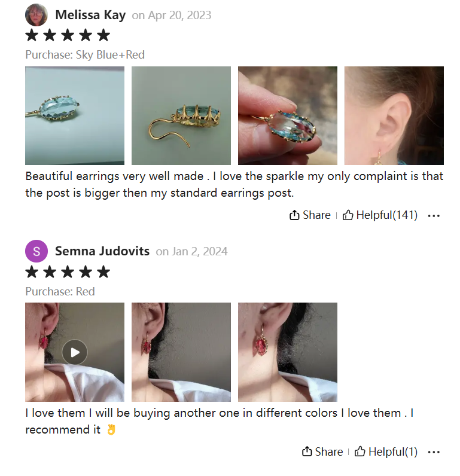The height and width of the screenshot is (476, 460).
Task: Click the thumbs-up icon showing Helpful(141)
Action: tap(348, 215)
